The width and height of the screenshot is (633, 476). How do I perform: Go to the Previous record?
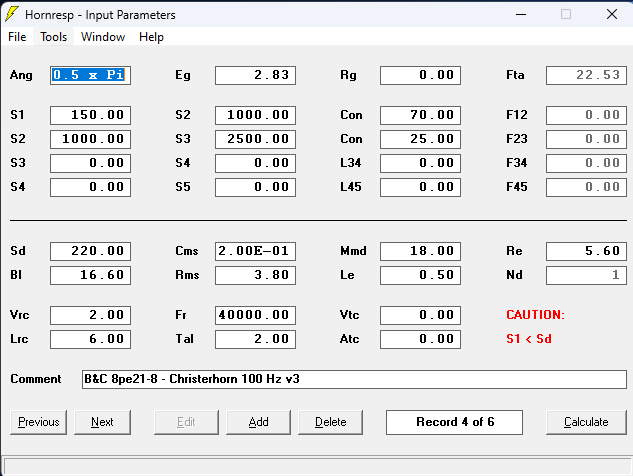pos(39,422)
